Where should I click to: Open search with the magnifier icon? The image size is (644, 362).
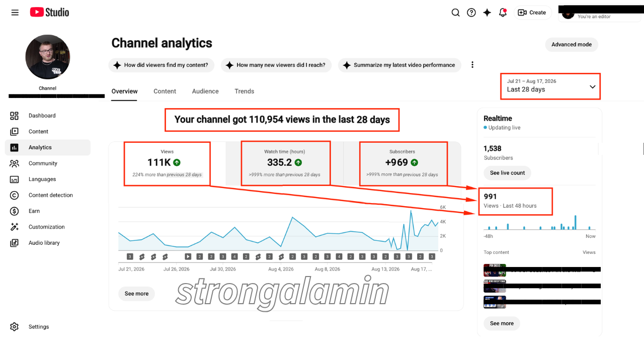(455, 13)
